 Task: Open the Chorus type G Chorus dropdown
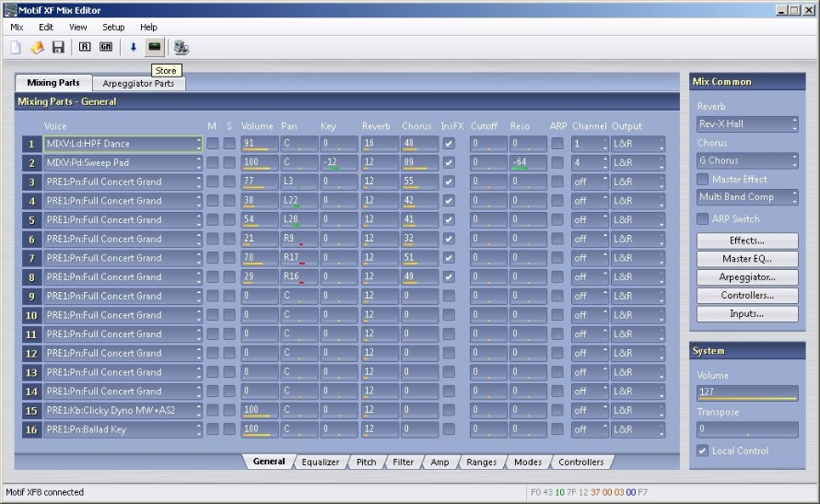747,160
